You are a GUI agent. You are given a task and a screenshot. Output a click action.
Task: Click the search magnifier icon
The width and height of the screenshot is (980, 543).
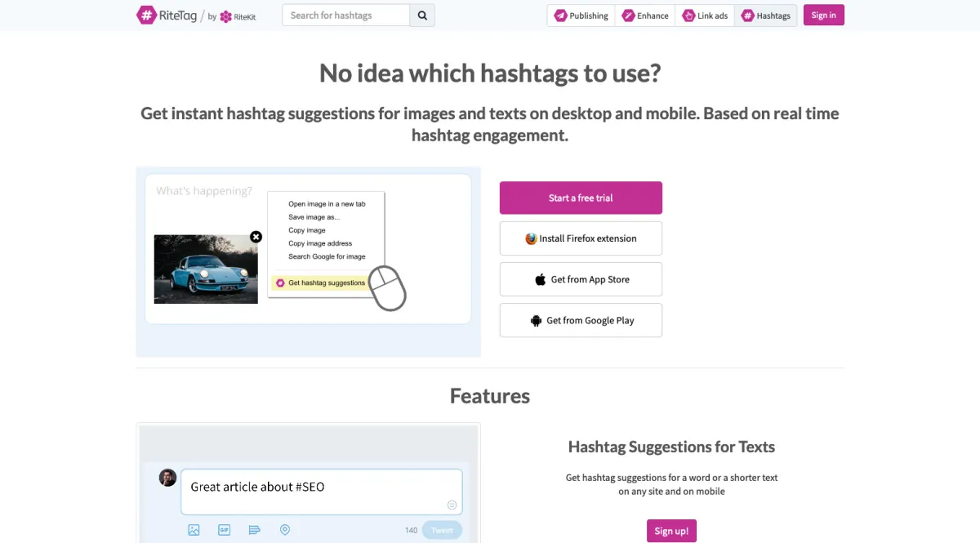click(422, 15)
